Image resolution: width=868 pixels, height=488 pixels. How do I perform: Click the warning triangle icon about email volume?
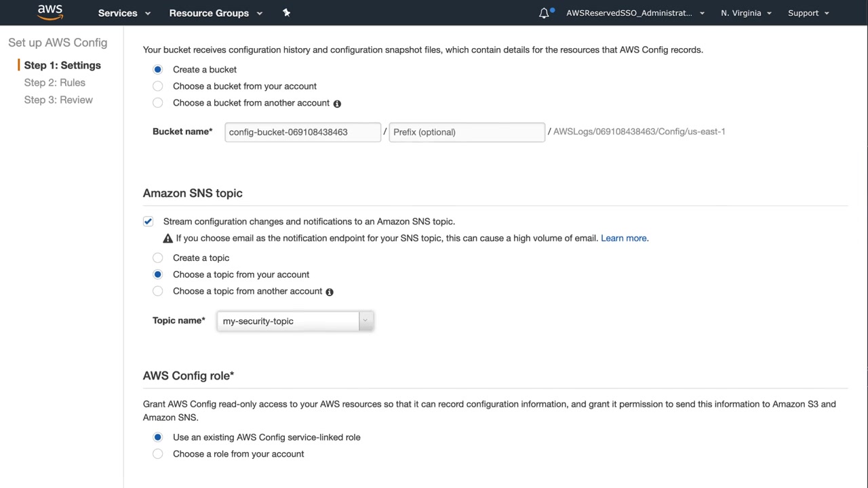click(168, 239)
